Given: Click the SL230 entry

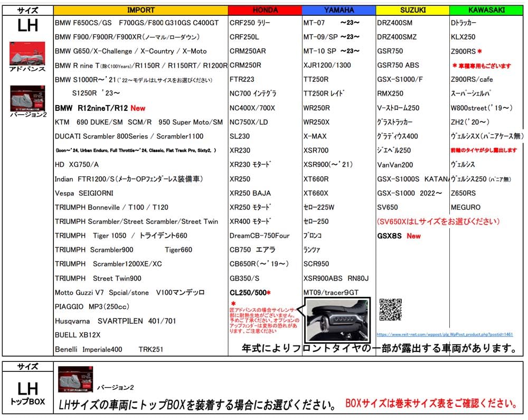Looking at the screenshot, I should click(x=239, y=136).
